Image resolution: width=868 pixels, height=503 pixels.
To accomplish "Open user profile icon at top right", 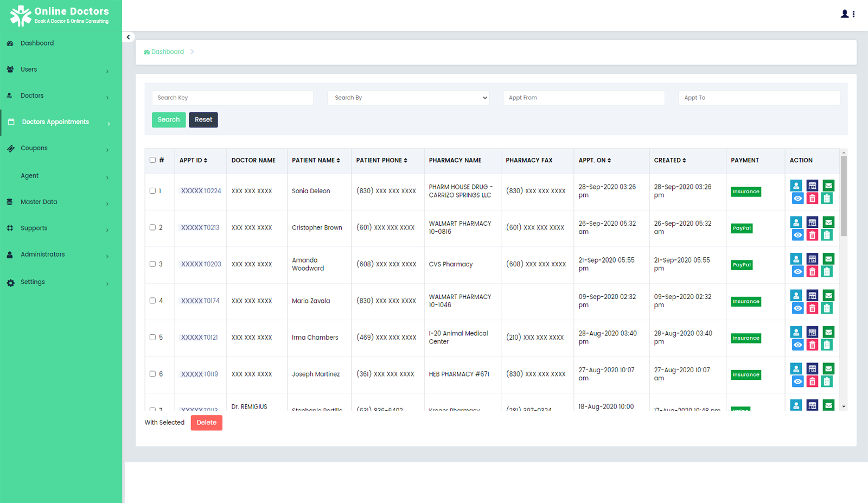I will (845, 14).
